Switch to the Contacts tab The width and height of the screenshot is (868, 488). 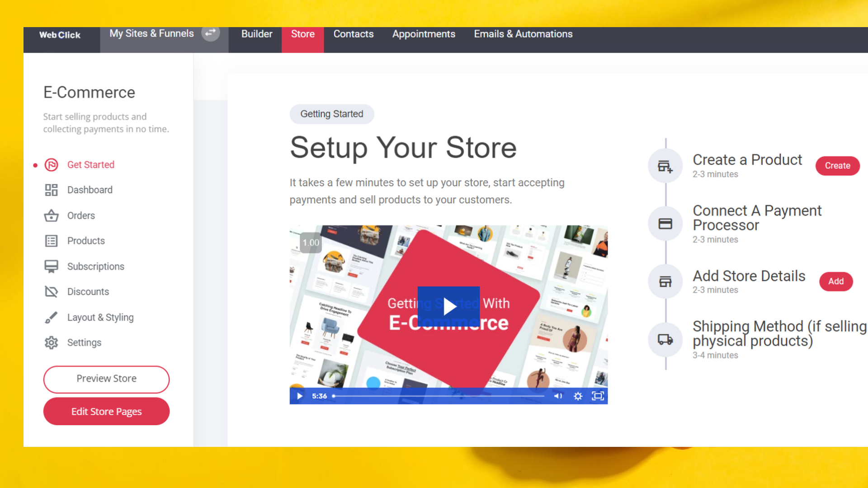pyautogui.click(x=353, y=34)
